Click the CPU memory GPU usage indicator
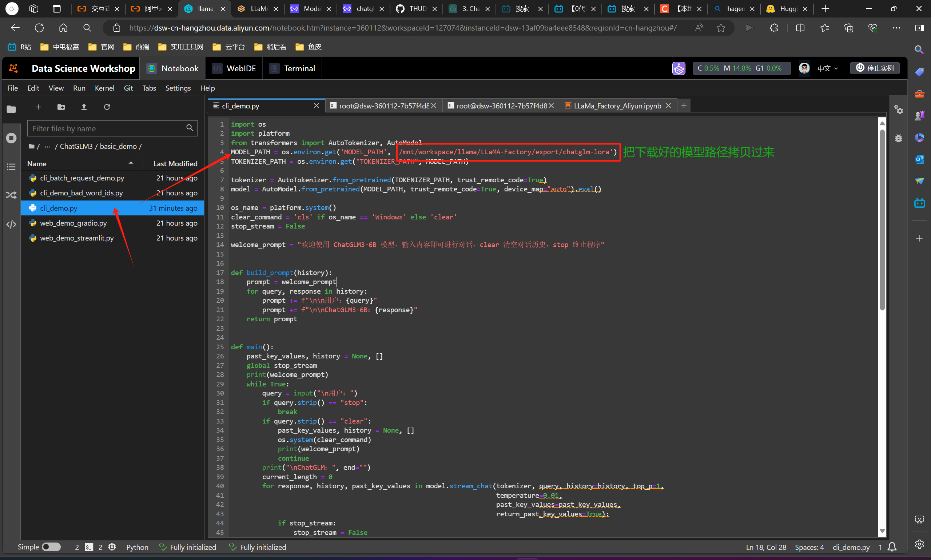 pyautogui.click(x=741, y=68)
